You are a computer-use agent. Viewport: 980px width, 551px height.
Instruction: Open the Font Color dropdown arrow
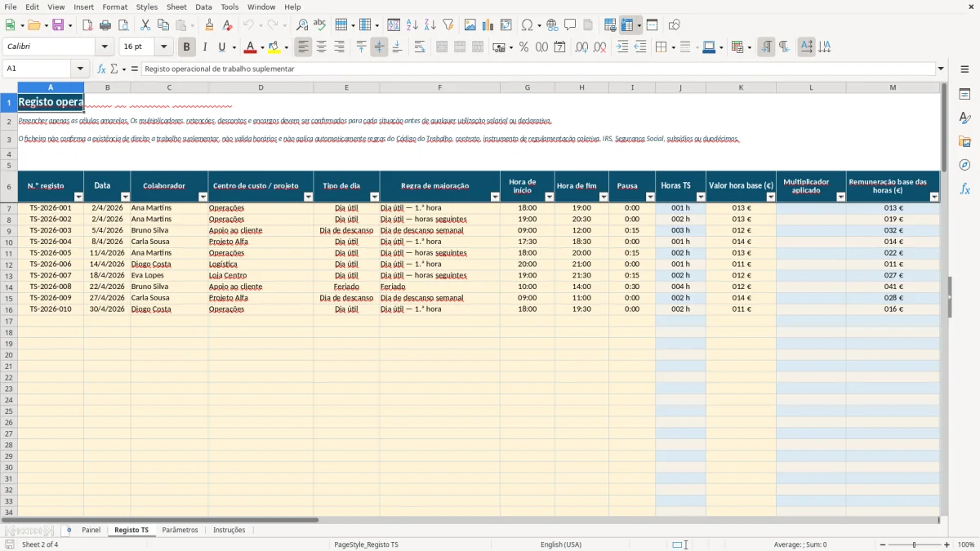click(x=262, y=47)
